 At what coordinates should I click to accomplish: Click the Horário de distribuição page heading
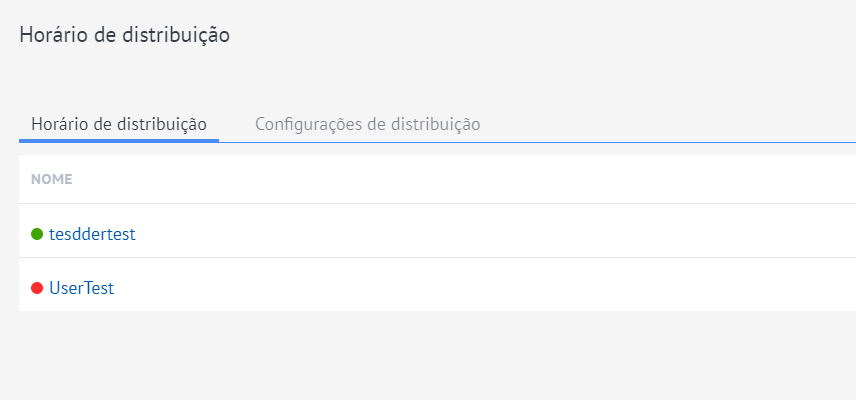tap(125, 35)
